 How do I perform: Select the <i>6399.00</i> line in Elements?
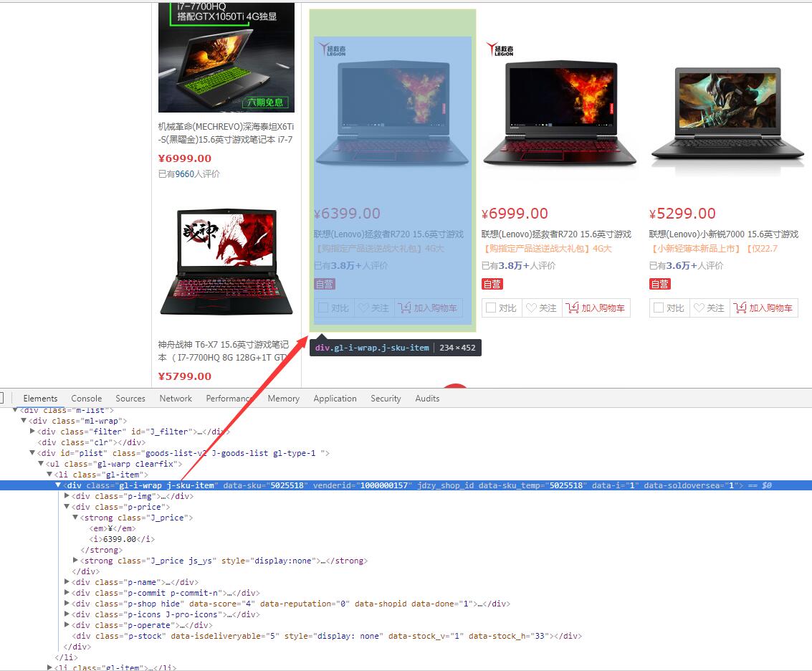coord(122,539)
